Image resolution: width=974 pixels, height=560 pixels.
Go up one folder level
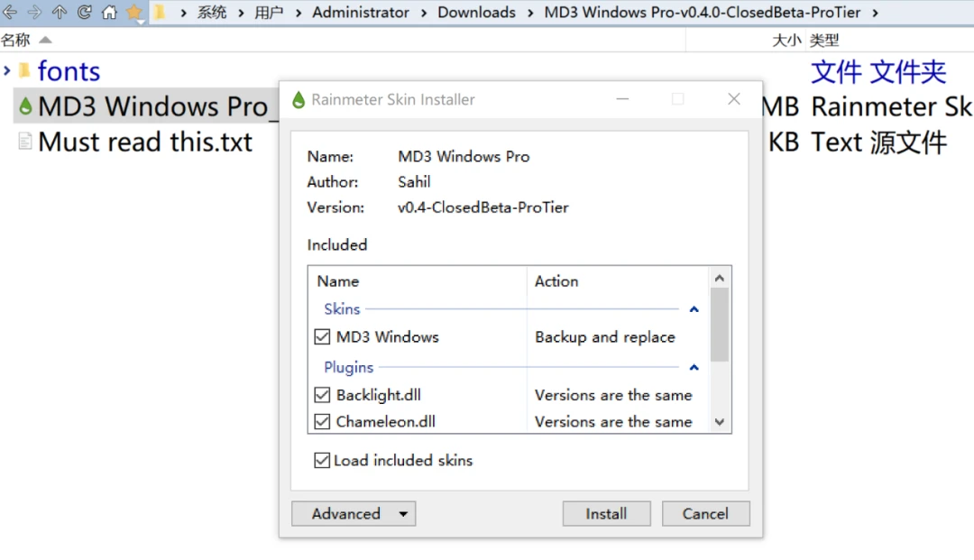[x=60, y=13]
